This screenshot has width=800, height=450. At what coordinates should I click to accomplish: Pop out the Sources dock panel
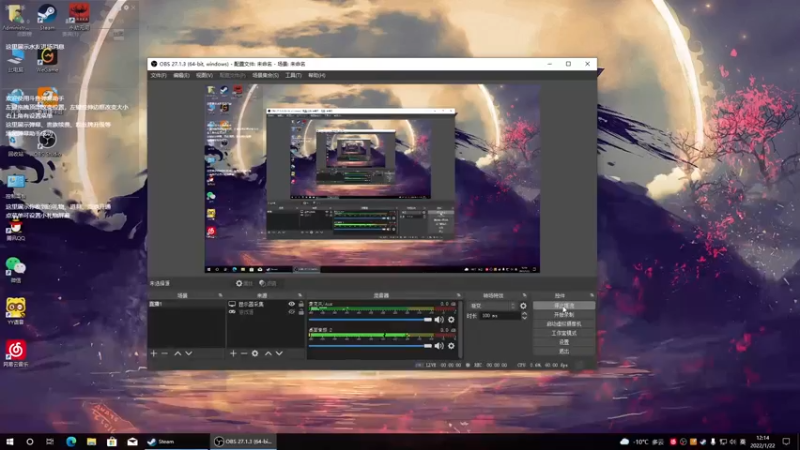[x=299, y=295]
